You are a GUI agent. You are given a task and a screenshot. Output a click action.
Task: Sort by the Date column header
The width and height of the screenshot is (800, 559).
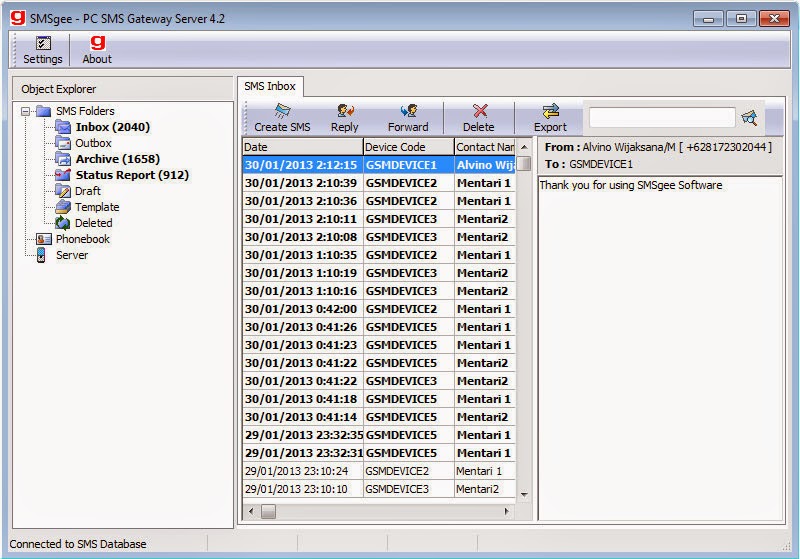pos(303,147)
